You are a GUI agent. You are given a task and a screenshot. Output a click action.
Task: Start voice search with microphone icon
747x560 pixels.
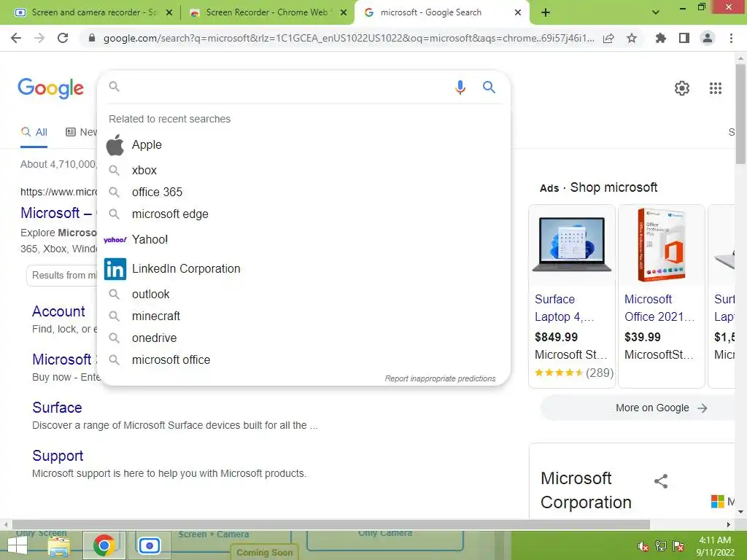[460, 87]
